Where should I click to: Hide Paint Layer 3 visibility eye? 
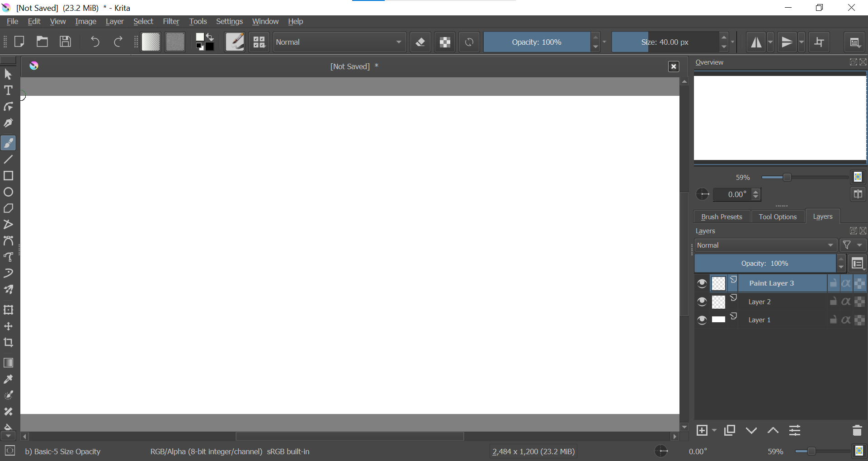point(702,283)
